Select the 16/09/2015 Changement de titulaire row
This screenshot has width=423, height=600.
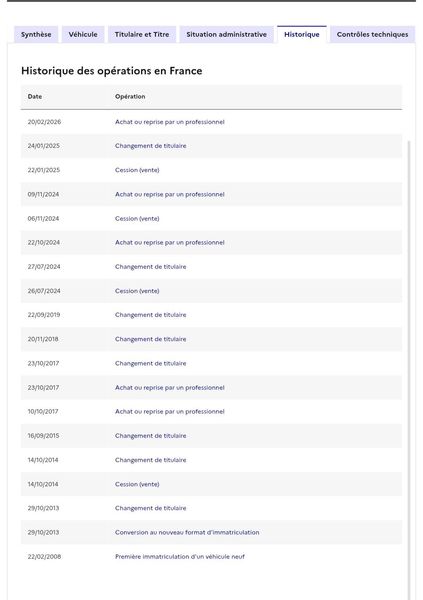pyautogui.click(x=211, y=435)
